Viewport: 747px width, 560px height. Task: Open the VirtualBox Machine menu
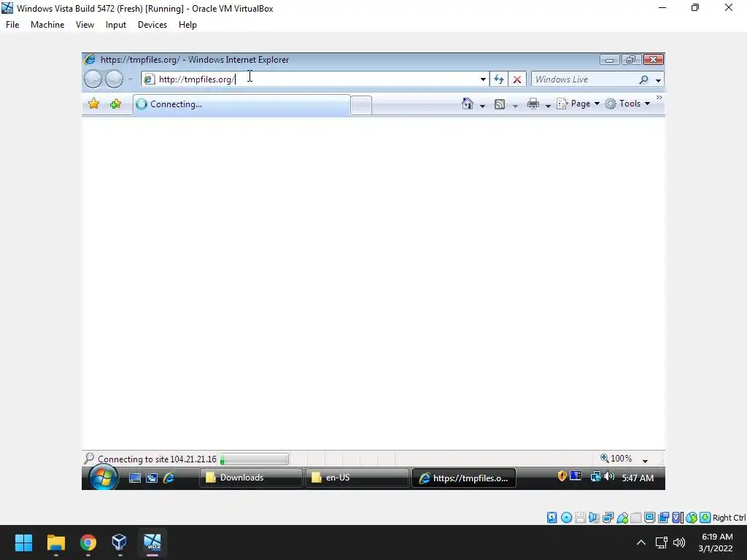coord(47,25)
